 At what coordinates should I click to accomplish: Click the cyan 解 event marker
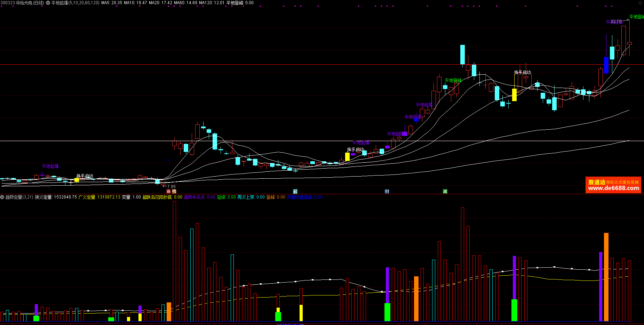295,192
